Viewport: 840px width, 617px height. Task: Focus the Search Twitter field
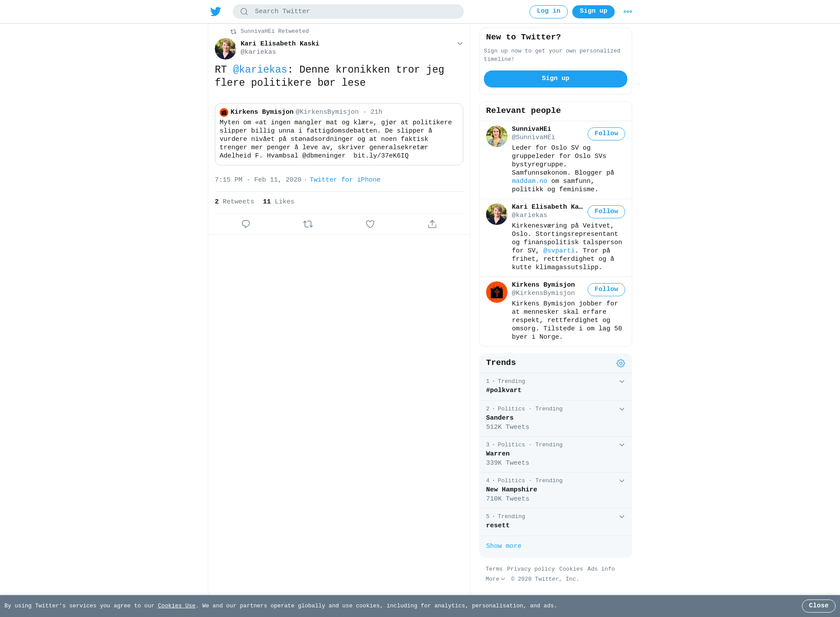tap(348, 12)
